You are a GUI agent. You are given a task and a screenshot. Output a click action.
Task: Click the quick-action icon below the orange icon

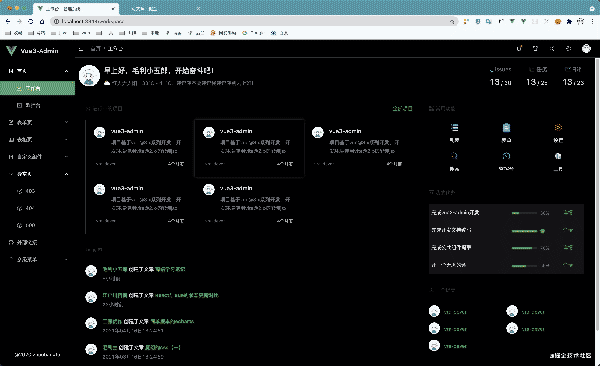558,156
